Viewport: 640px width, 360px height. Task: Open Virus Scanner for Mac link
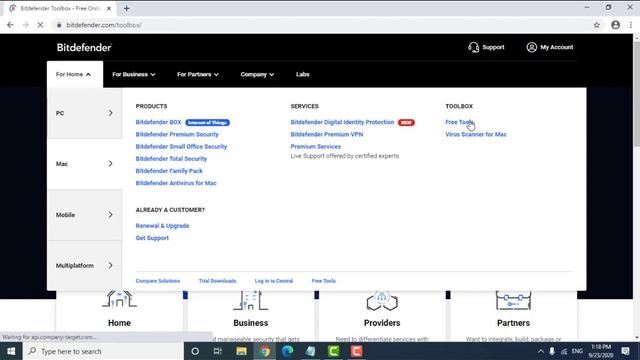(476, 134)
